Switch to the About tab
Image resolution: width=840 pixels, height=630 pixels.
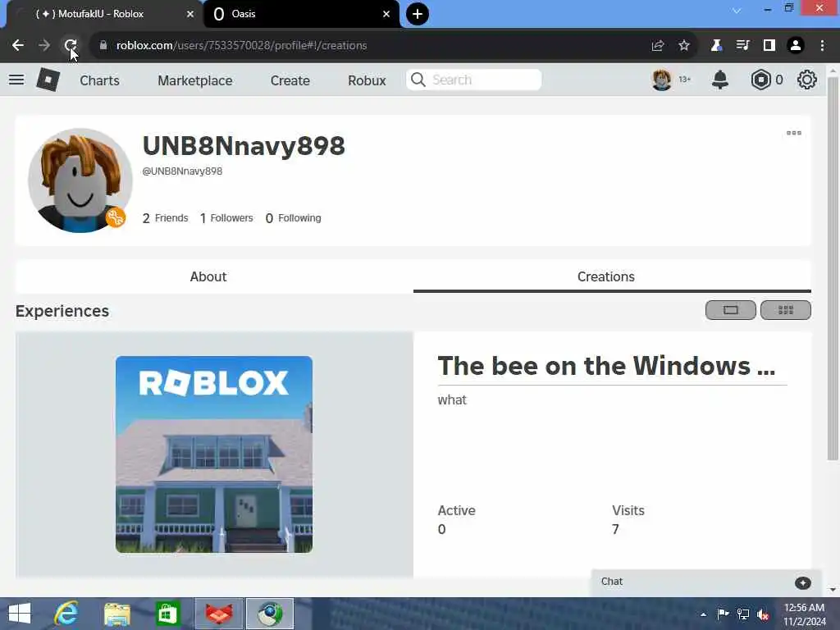click(208, 276)
